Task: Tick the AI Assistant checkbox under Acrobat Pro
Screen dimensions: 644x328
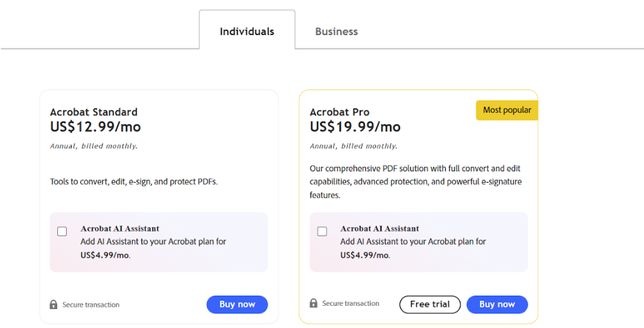Action: pos(322,232)
